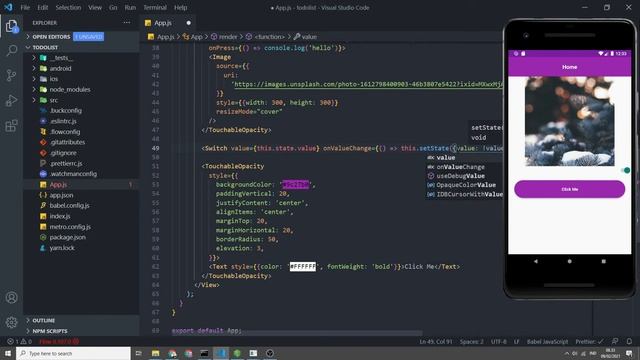Open the yarn.lock file
This screenshot has height=360, width=640.
coord(62,248)
